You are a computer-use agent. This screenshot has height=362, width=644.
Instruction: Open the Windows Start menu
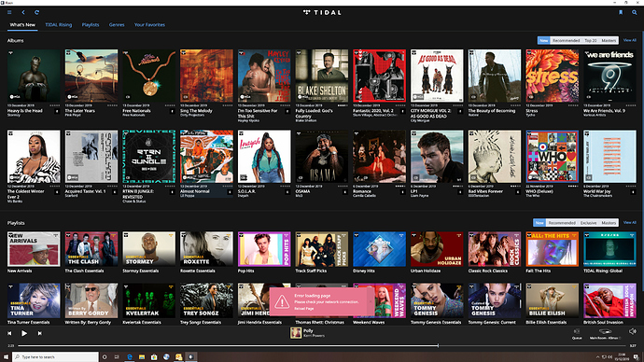[x=6, y=357]
